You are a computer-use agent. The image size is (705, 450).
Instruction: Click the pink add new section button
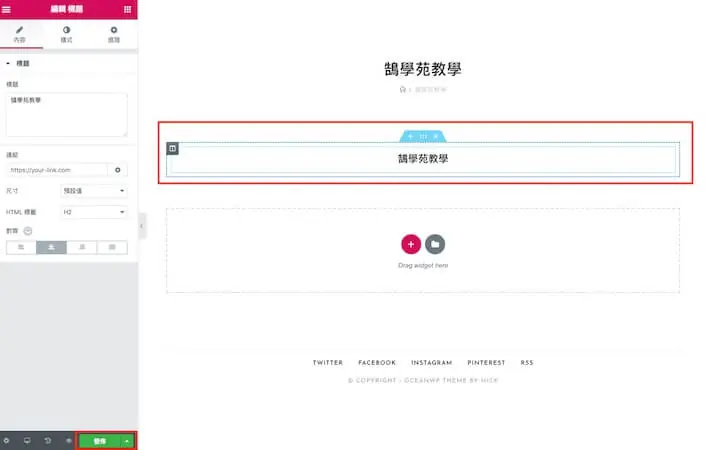[x=411, y=244]
